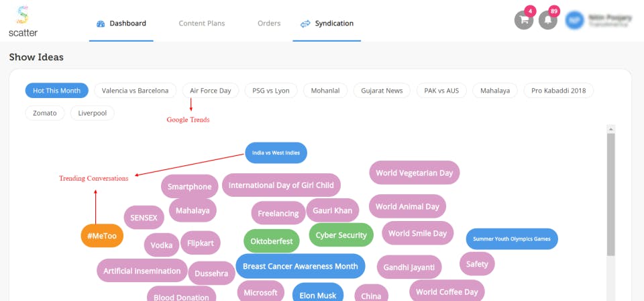Screen dimensions: 644x301
Task: Open the Cyber Security bubble
Action: tap(341, 235)
